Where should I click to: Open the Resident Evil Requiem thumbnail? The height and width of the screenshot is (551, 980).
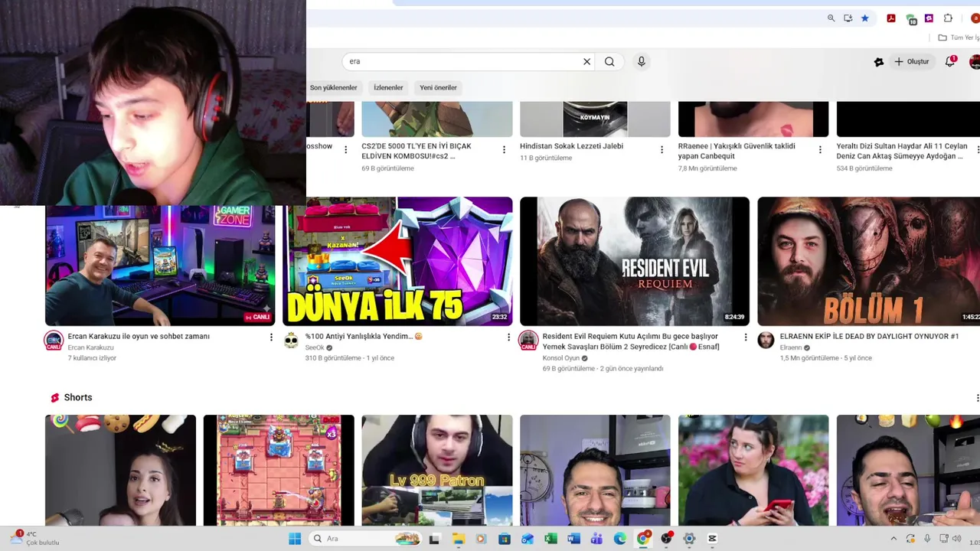click(635, 262)
